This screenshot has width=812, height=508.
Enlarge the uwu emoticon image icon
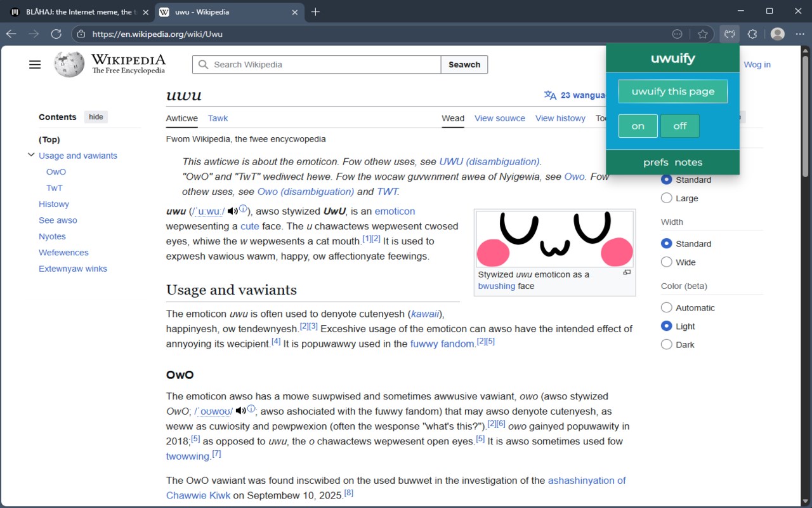(627, 272)
